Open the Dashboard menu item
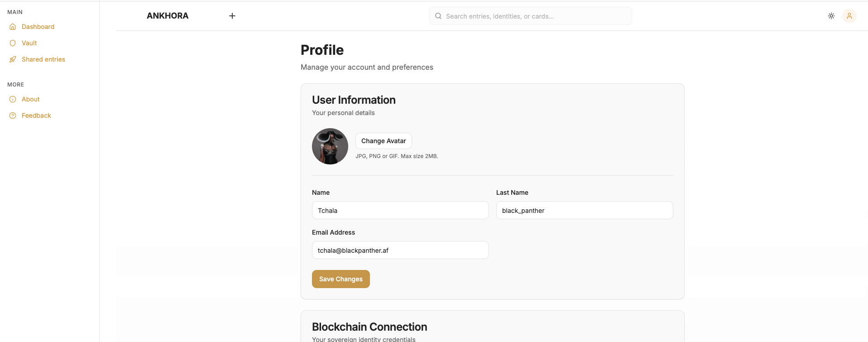 pos(38,27)
